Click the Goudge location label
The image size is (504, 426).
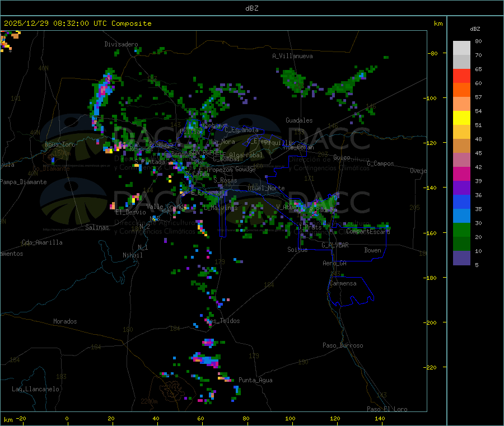pyautogui.click(x=245, y=169)
